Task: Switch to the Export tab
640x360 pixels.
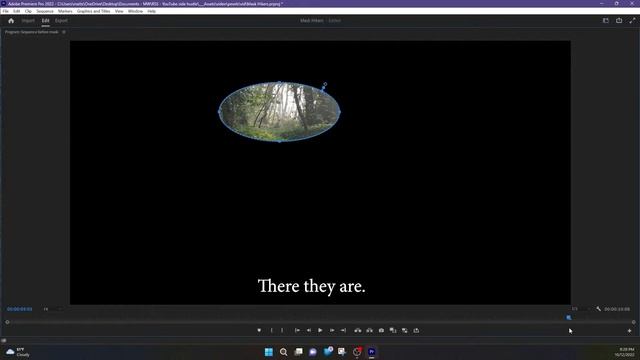Action: 61,21
